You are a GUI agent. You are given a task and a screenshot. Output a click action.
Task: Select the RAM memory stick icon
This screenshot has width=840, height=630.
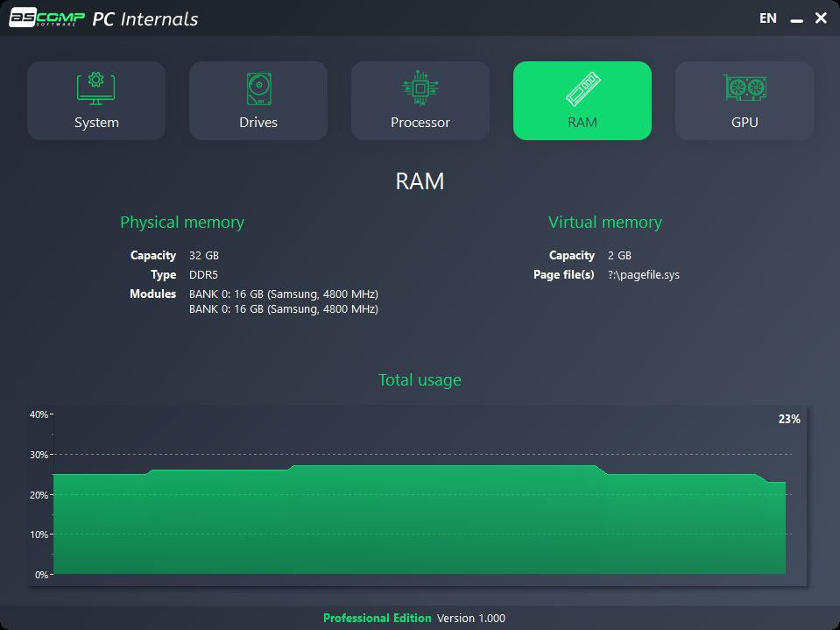point(582,88)
